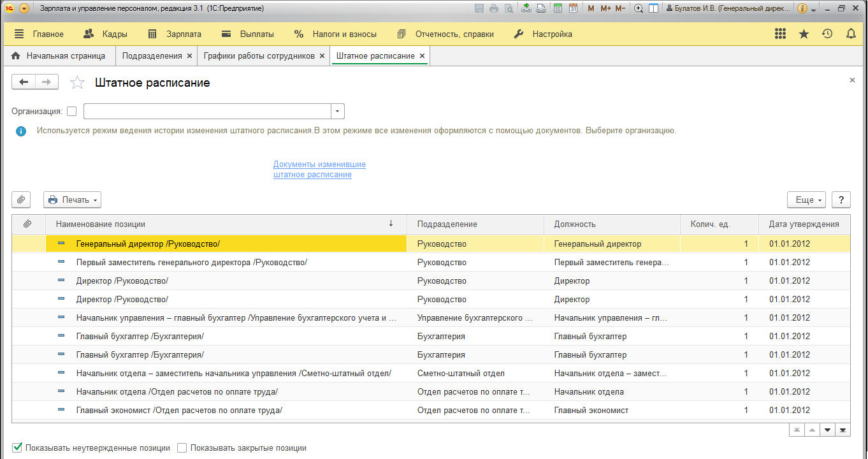Image resolution: width=868 pixels, height=459 pixels.
Task: Move down one row with down arrow
Action: point(827,430)
